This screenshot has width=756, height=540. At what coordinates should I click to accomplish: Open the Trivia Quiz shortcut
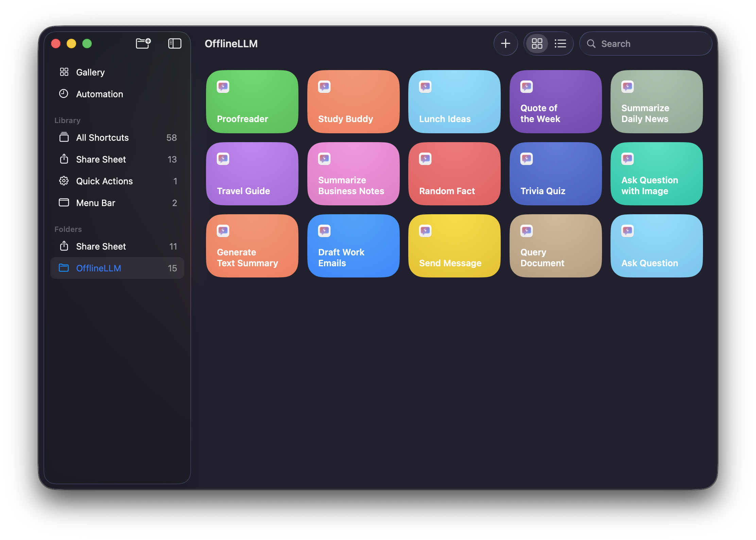(x=555, y=174)
